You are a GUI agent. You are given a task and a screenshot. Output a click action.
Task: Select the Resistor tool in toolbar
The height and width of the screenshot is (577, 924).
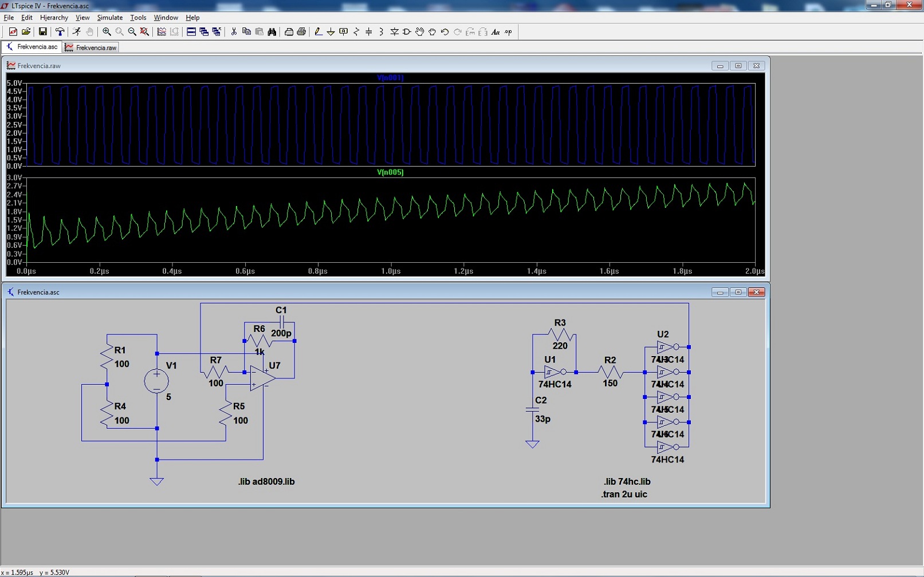click(356, 32)
